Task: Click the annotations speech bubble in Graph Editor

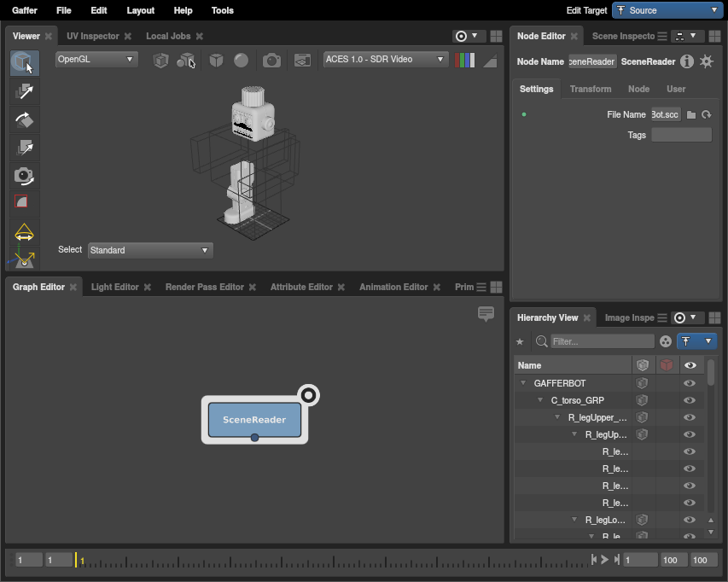Action: [x=486, y=314]
